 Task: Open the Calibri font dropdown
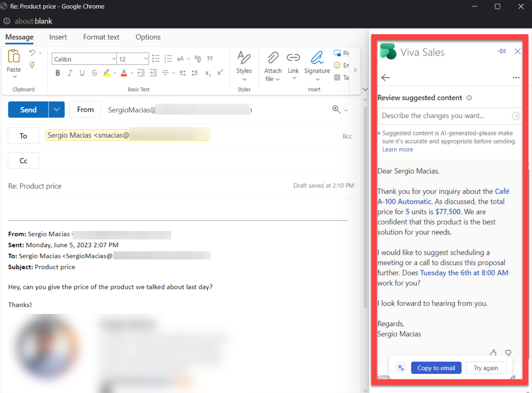pos(114,59)
